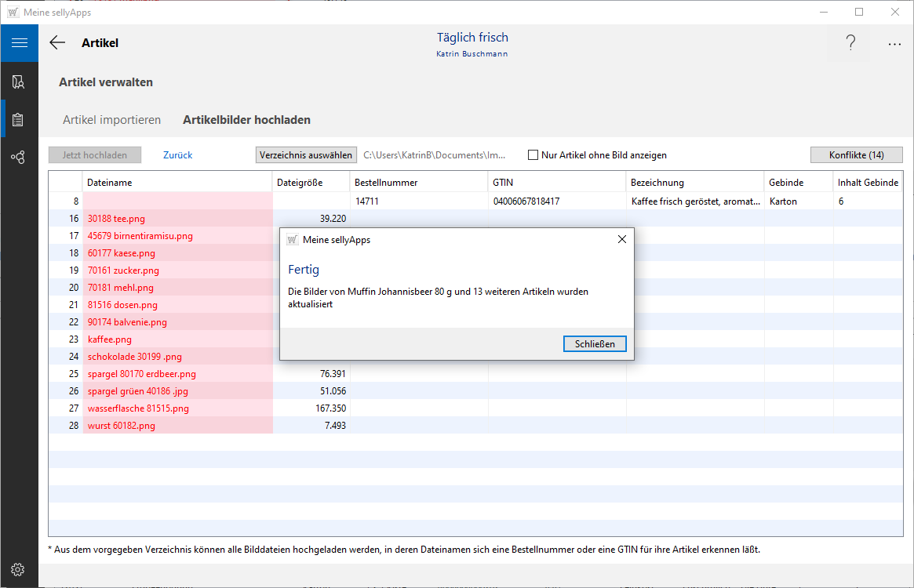The width and height of the screenshot is (914, 588).
Task: Click the Verzeichnis auswählen button
Action: point(306,155)
